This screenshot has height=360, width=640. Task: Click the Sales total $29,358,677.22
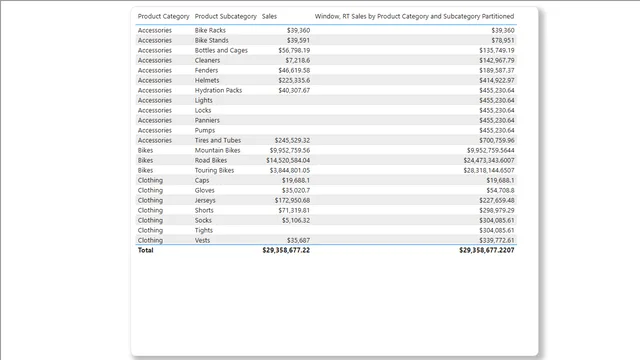[x=286, y=250]
